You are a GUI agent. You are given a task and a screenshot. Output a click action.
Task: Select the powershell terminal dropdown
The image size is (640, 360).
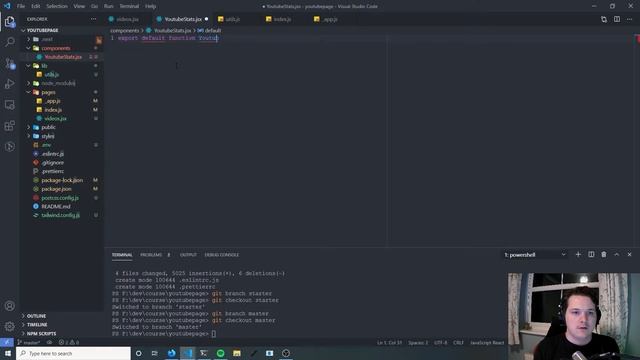click(x=535, y=255)
